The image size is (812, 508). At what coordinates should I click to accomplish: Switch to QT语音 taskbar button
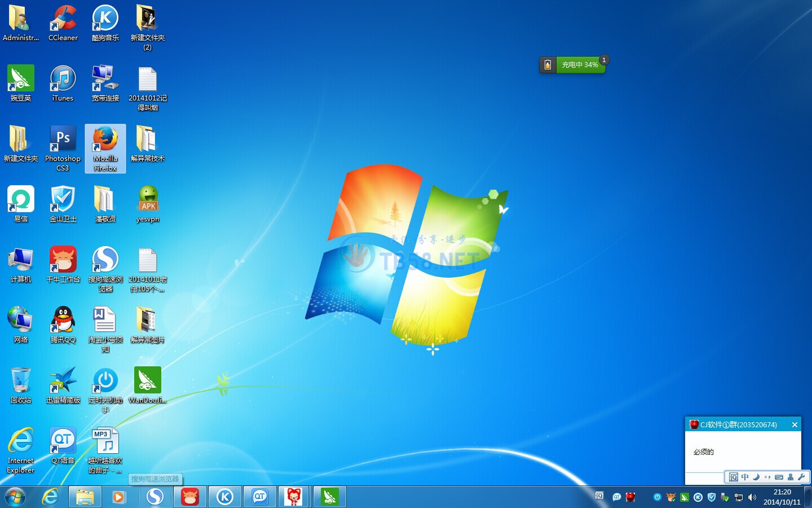tap(260, 497)
